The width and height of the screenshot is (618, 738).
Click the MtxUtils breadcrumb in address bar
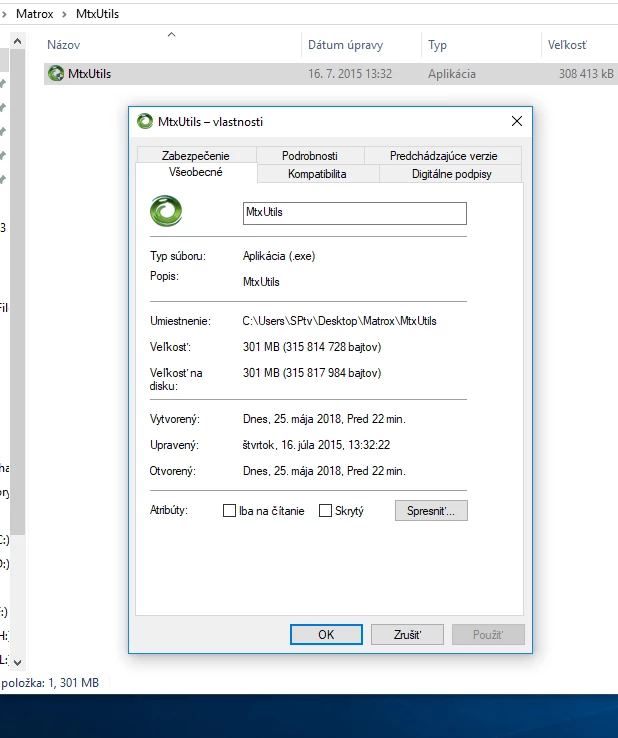[x=97, y=14]
